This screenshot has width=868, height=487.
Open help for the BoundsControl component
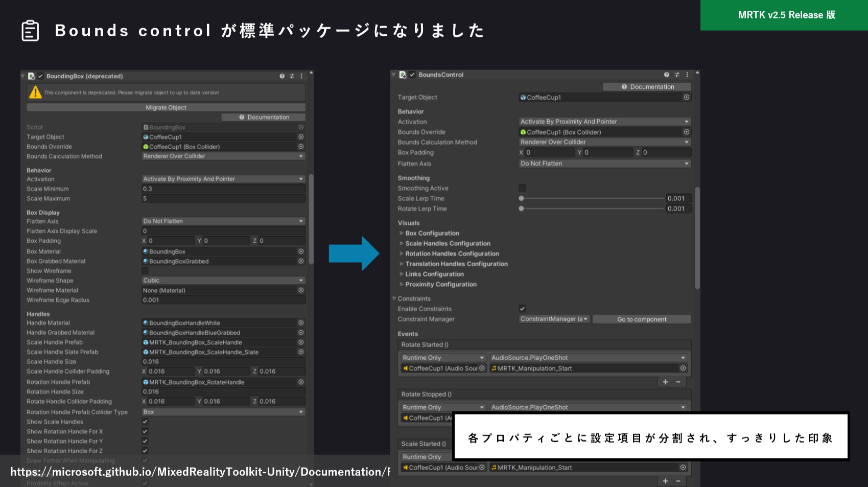click(667, 75)
